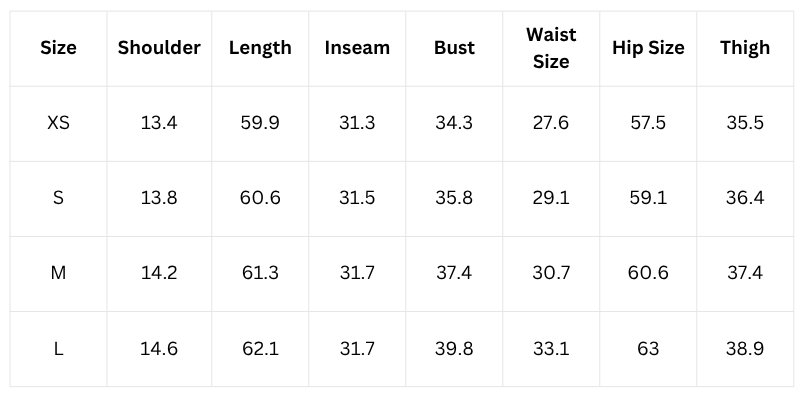Viewport: 800px width, 400px height.
Task: Click the Size column header
Action: click(58, 48)
